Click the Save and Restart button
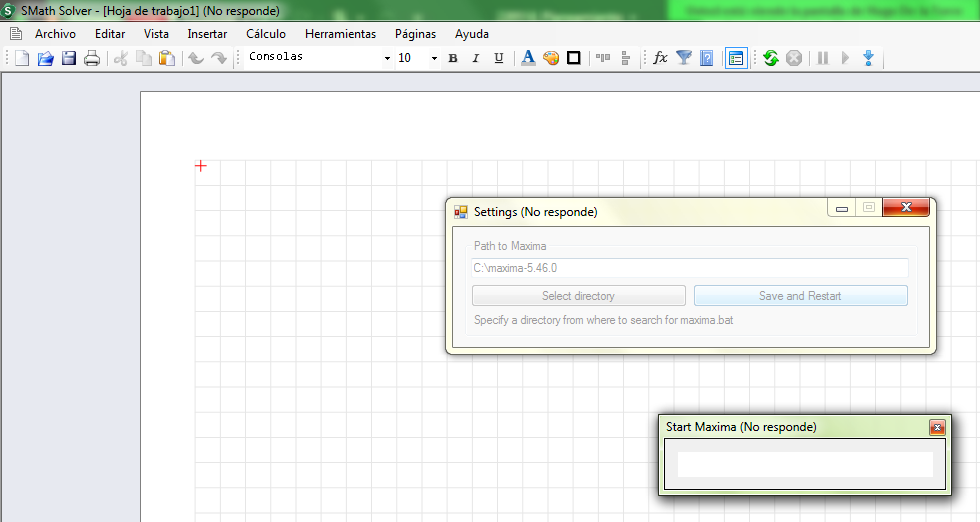Viewport: 980px width, 522px height. click(x=800, y=296)
